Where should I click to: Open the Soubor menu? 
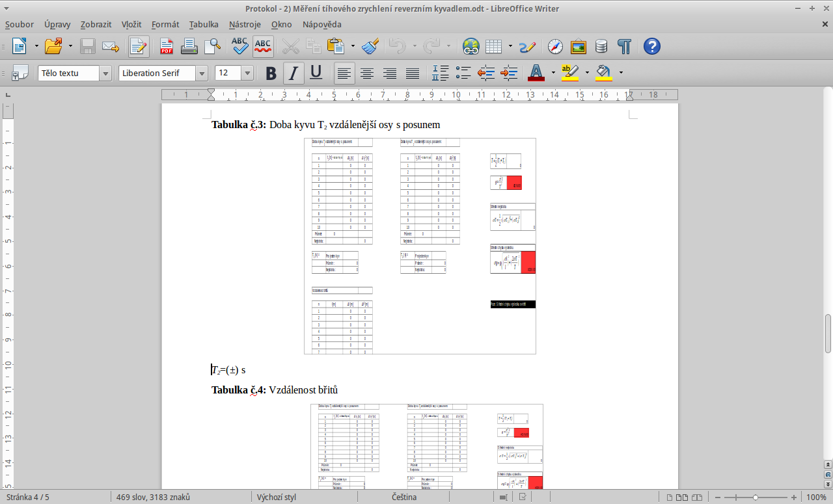click(x=20, y=25)
